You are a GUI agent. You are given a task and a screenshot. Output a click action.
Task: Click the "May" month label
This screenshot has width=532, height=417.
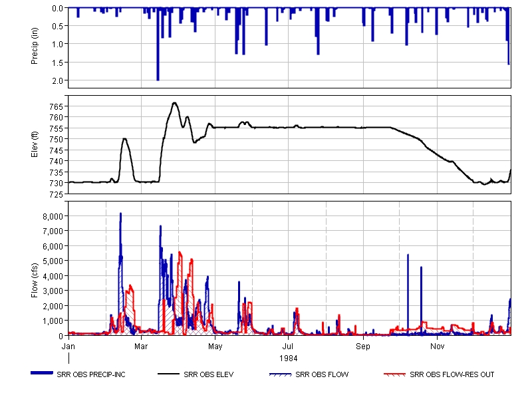click(215, 347)
